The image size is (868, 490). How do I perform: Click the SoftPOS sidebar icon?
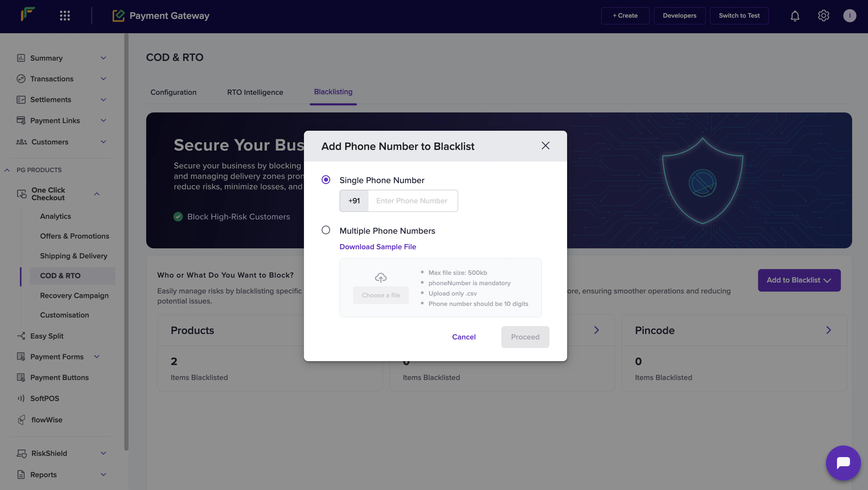coord(21,398)
